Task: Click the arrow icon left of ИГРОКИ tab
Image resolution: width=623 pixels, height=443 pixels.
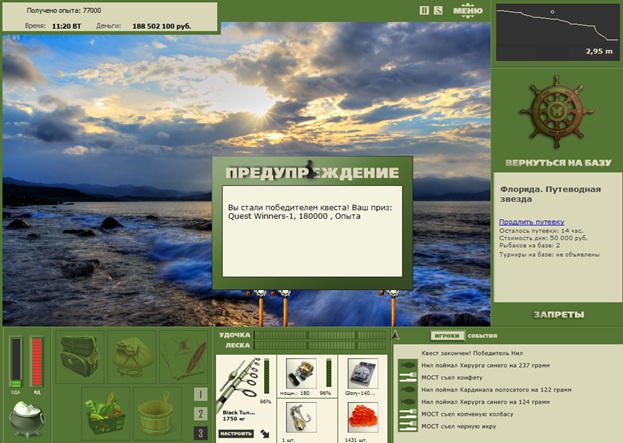Action: click(395, 336)
